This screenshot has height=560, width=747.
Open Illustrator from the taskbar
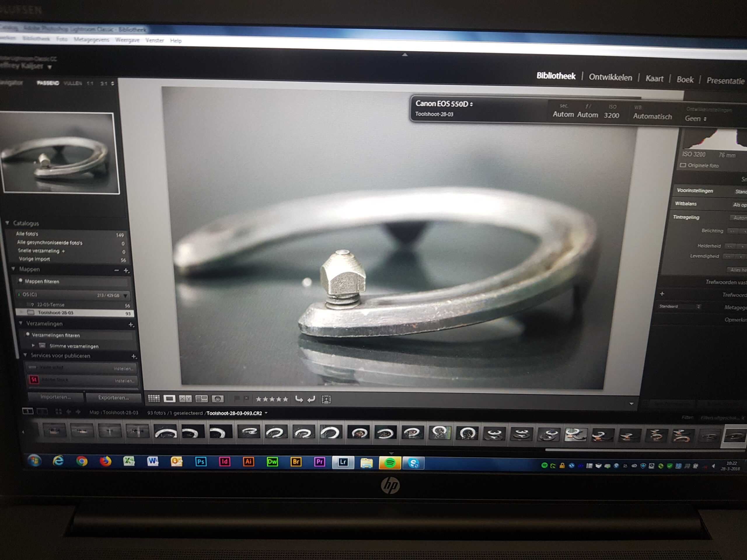(248, 461)
